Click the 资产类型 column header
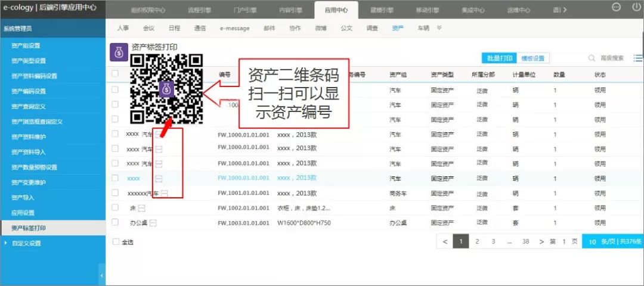The width and height of the screenshot is (644, 286). pyautogui.click(x=442, y=74)
